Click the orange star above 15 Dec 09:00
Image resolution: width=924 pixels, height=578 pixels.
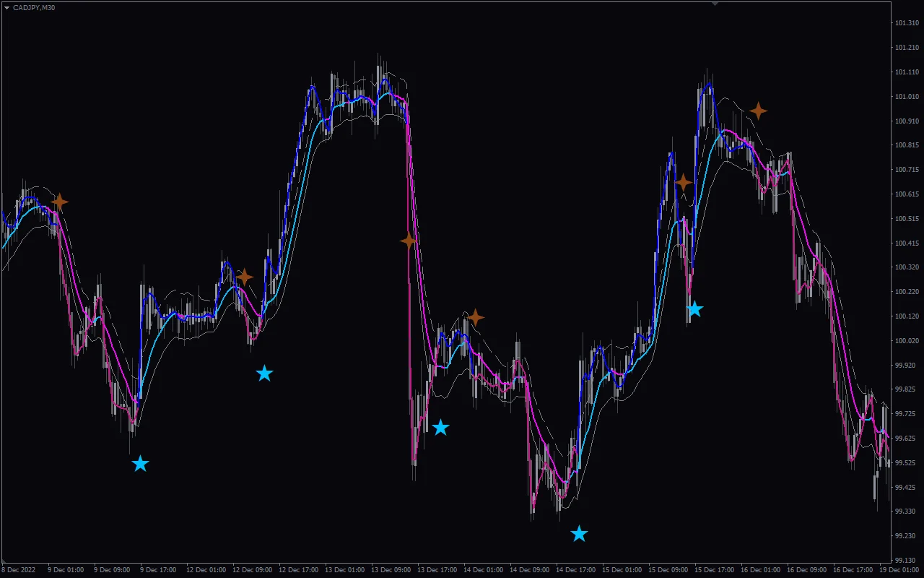(x=683, y=182)
